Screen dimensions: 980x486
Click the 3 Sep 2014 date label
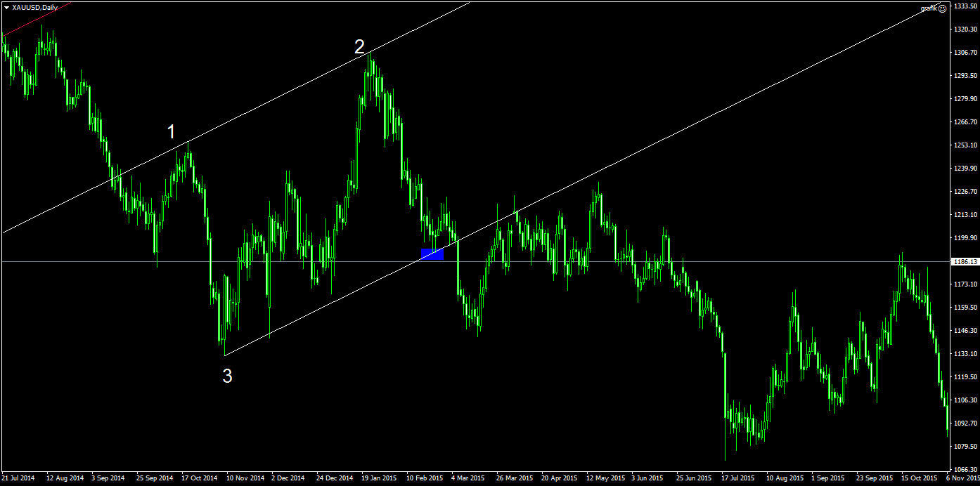coord(109,478)
